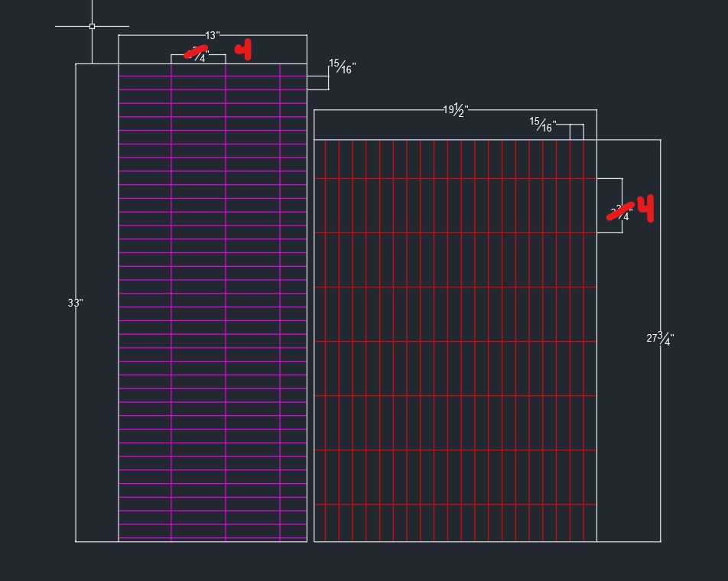Pick the red grid panel's bottom-right corner
Viewport: 728px width, 581px height.
[596, 541]
